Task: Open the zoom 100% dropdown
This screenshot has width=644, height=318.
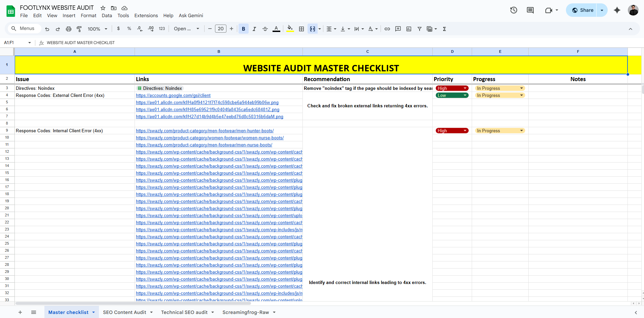Action: [x=98, y=29]
